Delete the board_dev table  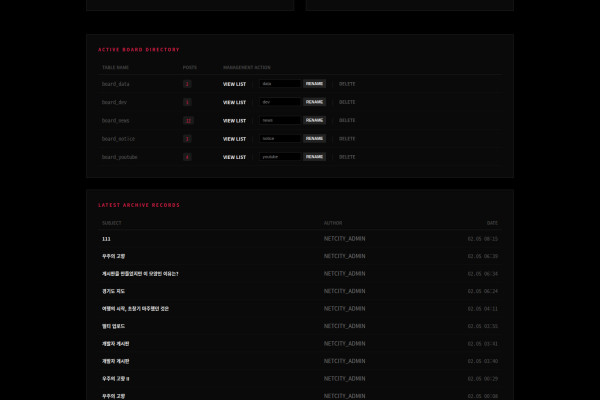[347, 102]
